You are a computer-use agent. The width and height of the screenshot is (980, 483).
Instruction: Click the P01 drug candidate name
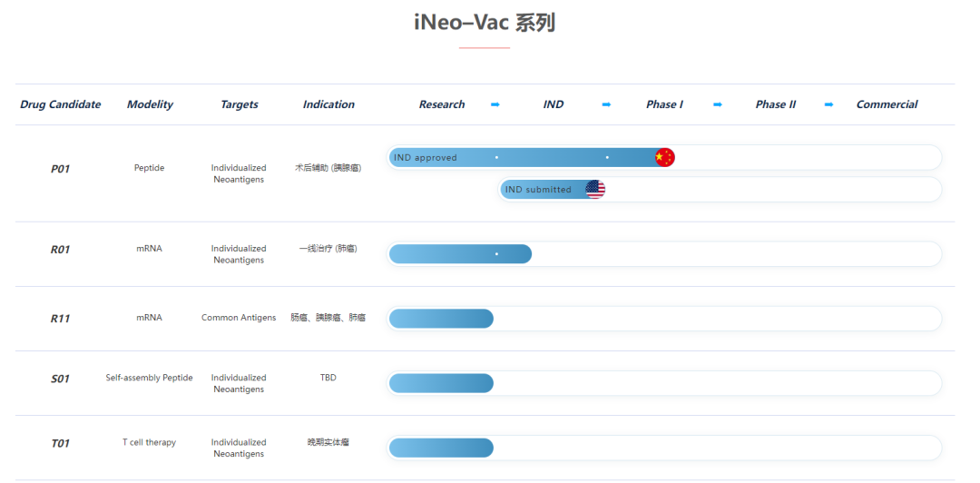pyautogui.click(x=60, y=169)
